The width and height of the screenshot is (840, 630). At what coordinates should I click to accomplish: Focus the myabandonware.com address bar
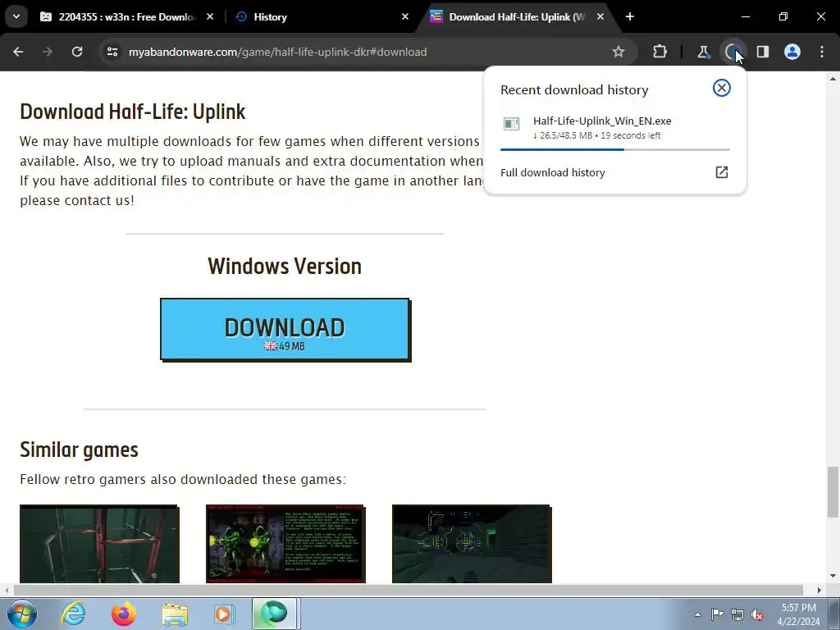(367, 52)
